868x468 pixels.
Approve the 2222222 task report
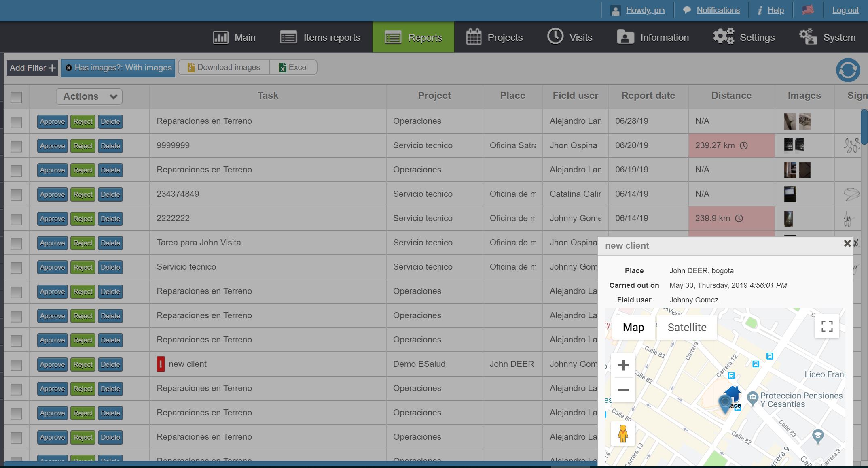tap(52, 219)
